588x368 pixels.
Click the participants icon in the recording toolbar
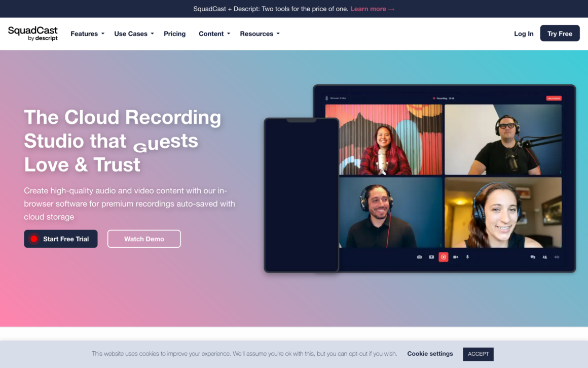click(544, 257)
